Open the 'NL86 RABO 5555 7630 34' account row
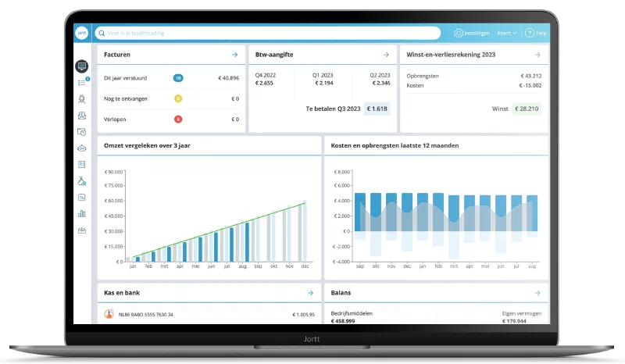Image resolution: width=625 pixels, height=364 pixels. pos(209,314)
